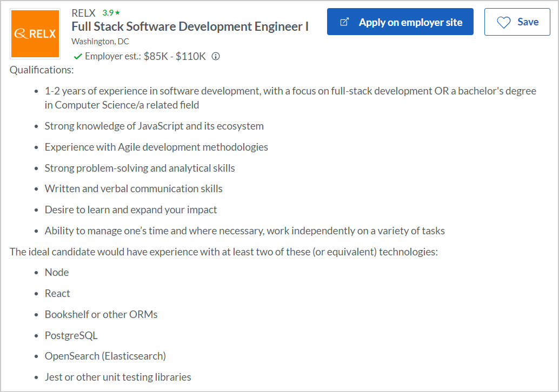559x392 pixels.
Task: Click the heart icon inside the Save button
Action: 504,22
